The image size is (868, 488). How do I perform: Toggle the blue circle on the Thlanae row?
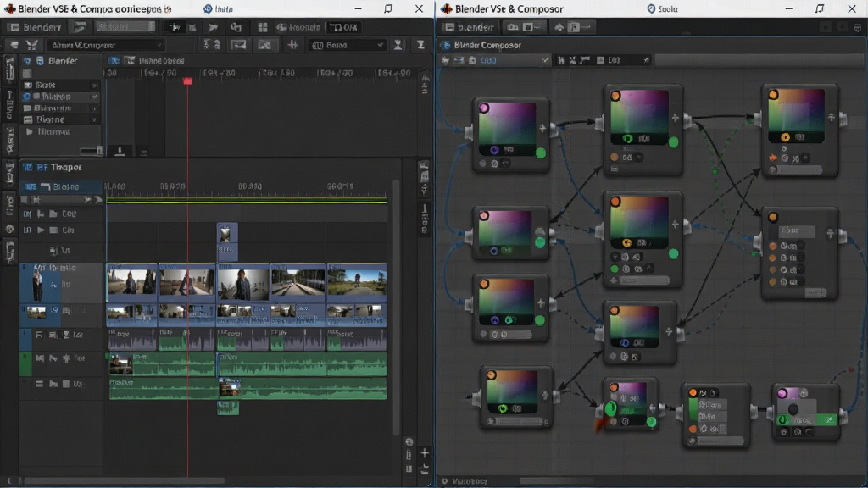coord(26,97)
